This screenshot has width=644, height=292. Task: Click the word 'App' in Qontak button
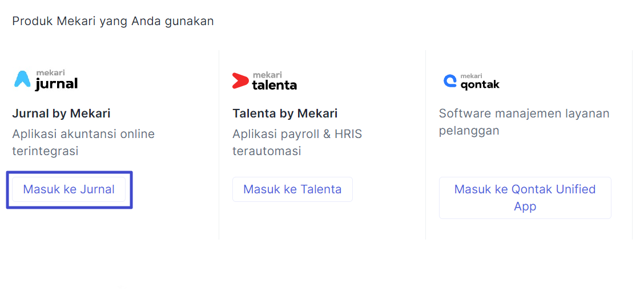click(x=525, y=206)
